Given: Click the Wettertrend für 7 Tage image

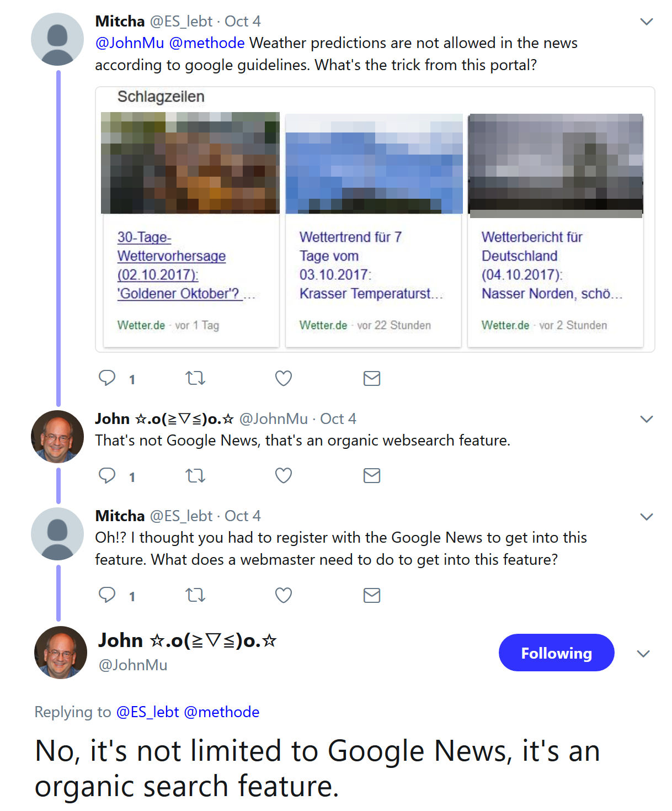Looking at the screenshot, I should coord(373,163).
